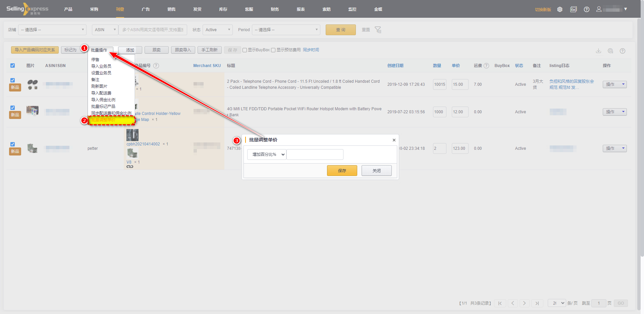The width and height of the screenshot is (644, 314).
Task: Open the user menu arrow at top right
Action: coord(626,9)
